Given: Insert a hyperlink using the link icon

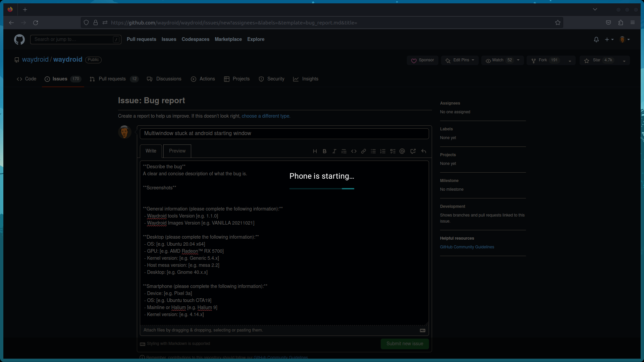Looking at the screenshot, I should [x=363, y=151].
